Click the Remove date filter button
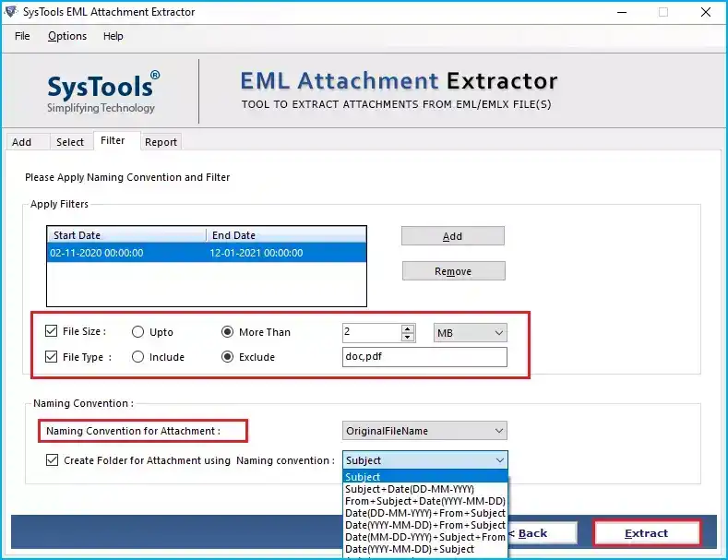 [454, 271]
